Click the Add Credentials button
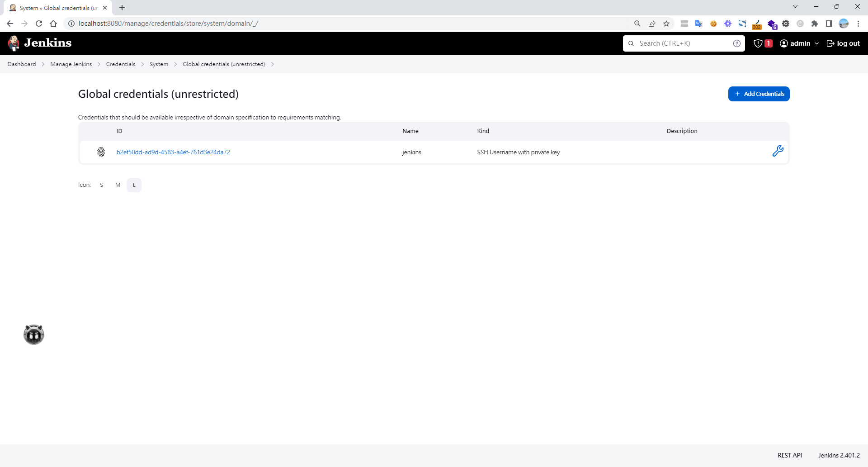The image size is (868, 467). (x=759, y=94)
